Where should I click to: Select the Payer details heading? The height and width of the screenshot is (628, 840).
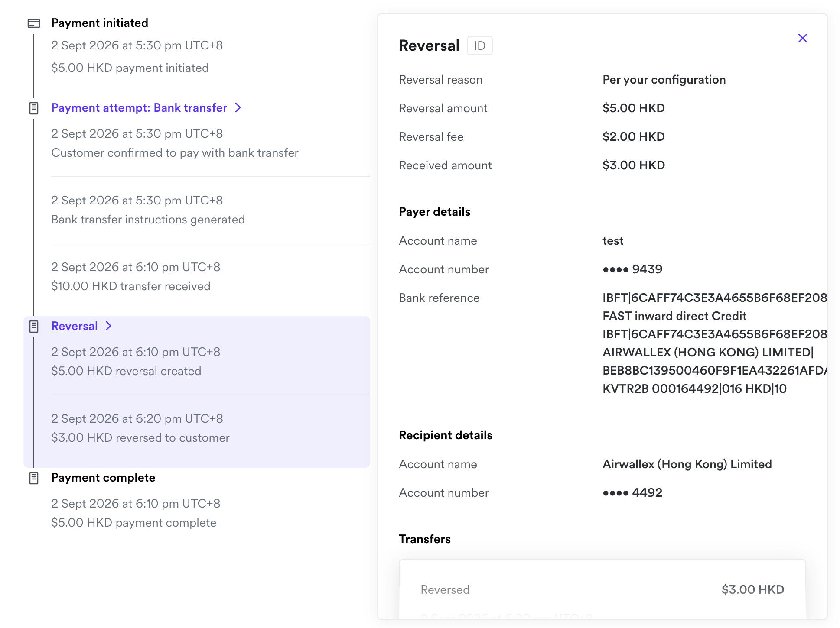click(x=434, y=212)
